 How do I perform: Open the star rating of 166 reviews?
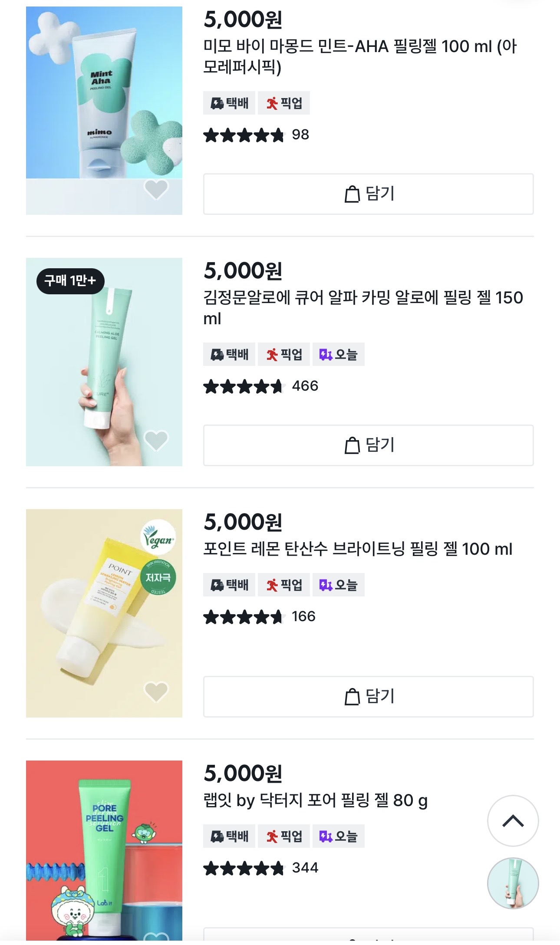point(260,616)
